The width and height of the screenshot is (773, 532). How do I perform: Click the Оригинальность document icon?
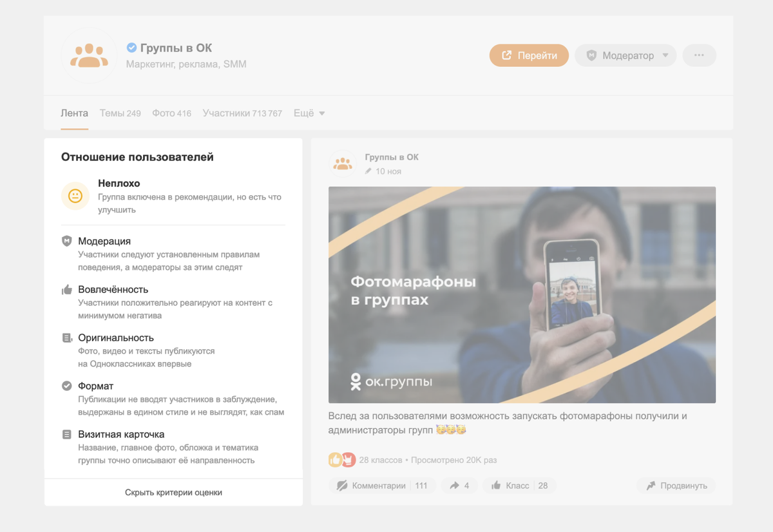(x=66, y=337)
